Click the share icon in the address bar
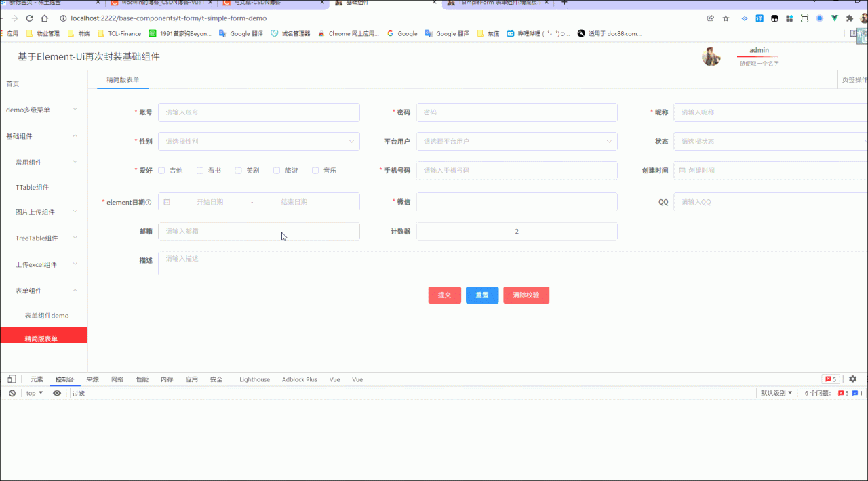 (710, 18)
